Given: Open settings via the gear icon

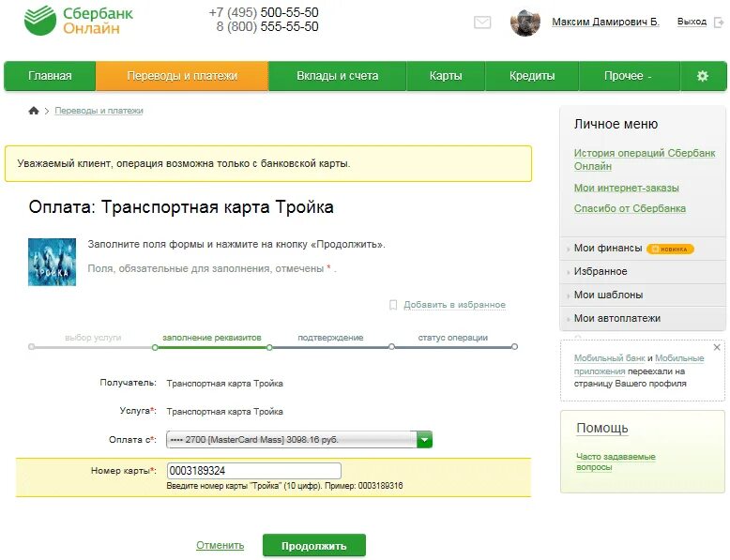Looking at the screenshot, I should pyautogui.click(x=702, y=76).
